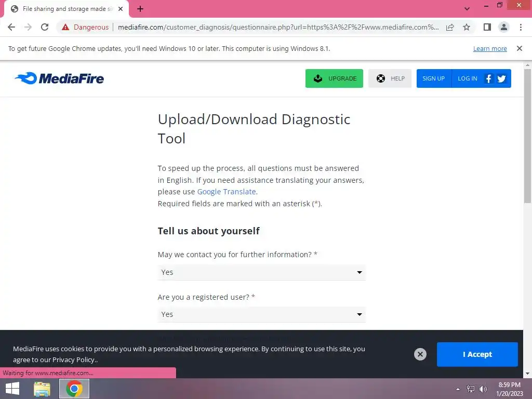
Task: Click the network tray icon
Action: pos(471,389)
